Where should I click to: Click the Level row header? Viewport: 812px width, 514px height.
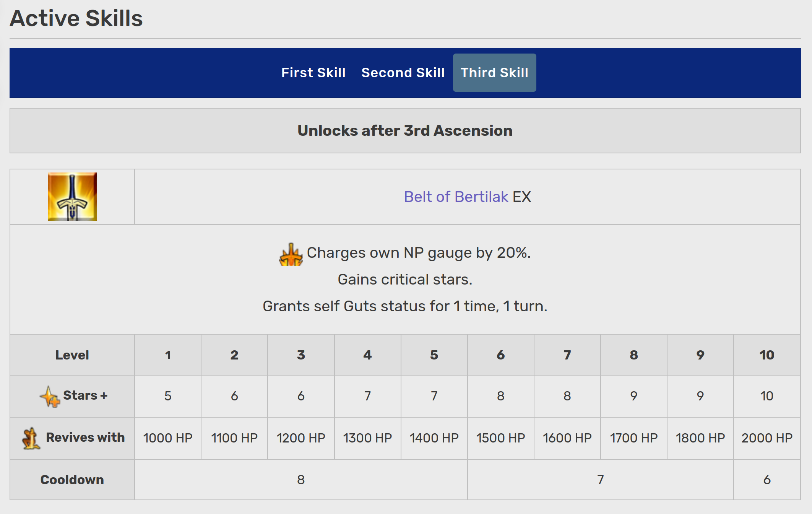click(72, 355)
